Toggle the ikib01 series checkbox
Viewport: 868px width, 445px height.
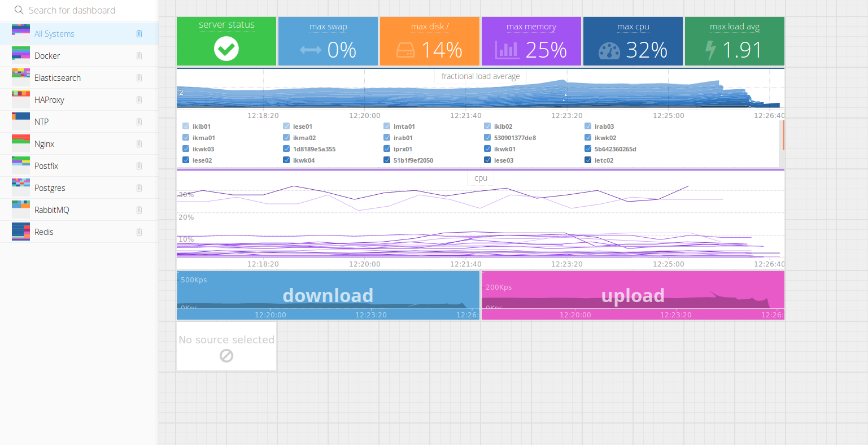tap(186, 126)
